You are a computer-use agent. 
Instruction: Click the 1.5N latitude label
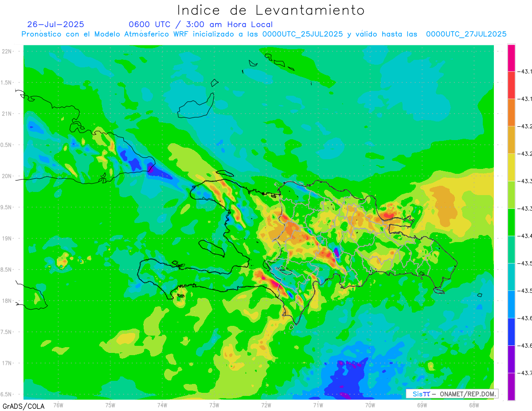click(x=6, y=82)
